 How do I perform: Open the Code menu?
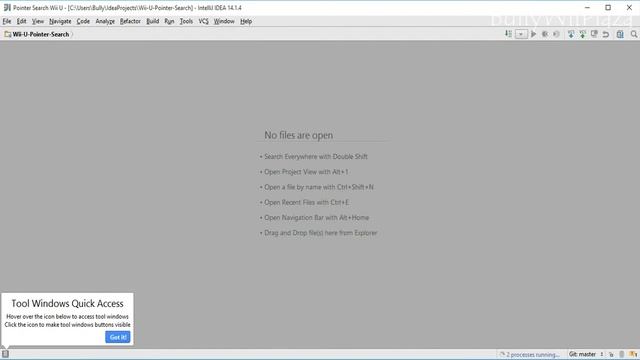83,21
